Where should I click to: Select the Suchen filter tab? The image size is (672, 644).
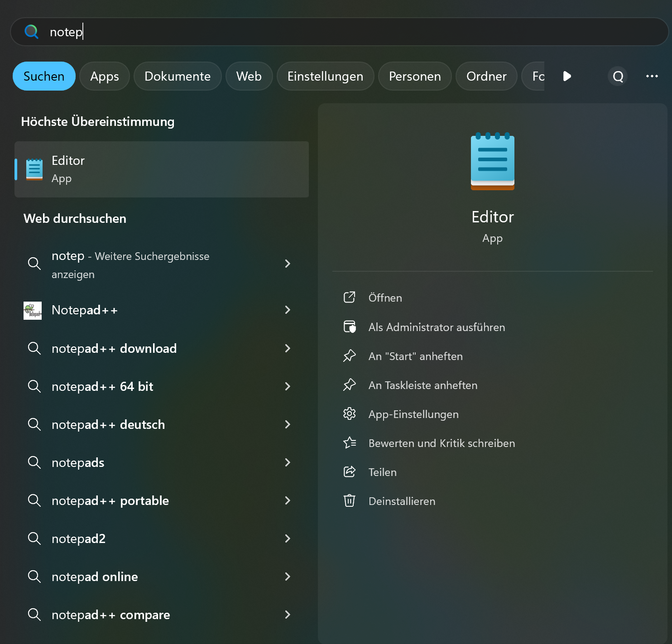pyautogui.click(x=44, y=76)
